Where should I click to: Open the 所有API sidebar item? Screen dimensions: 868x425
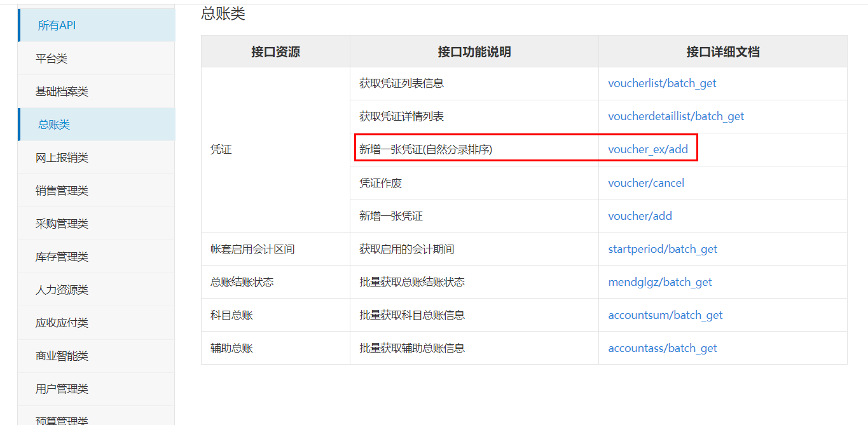[x=57, y=25]
